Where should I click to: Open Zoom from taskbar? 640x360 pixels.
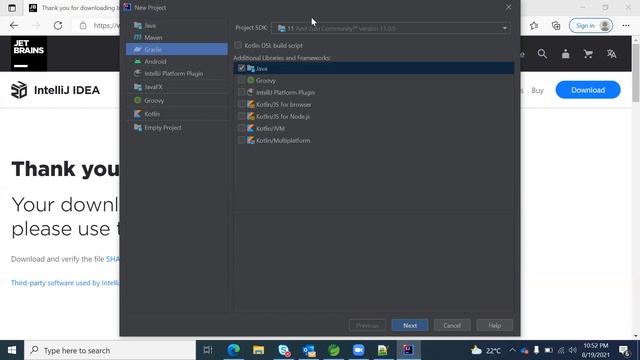click(x=358, y=350)
